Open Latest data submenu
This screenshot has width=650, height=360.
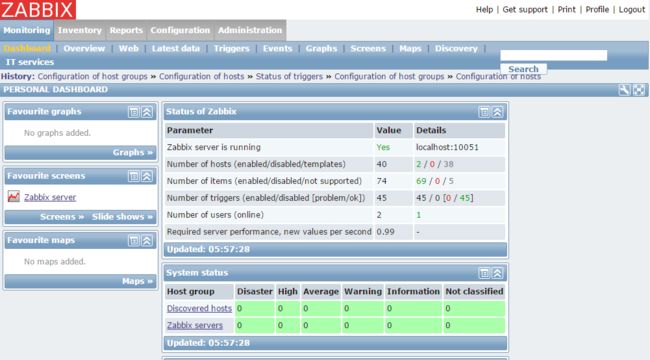[176, 49]
